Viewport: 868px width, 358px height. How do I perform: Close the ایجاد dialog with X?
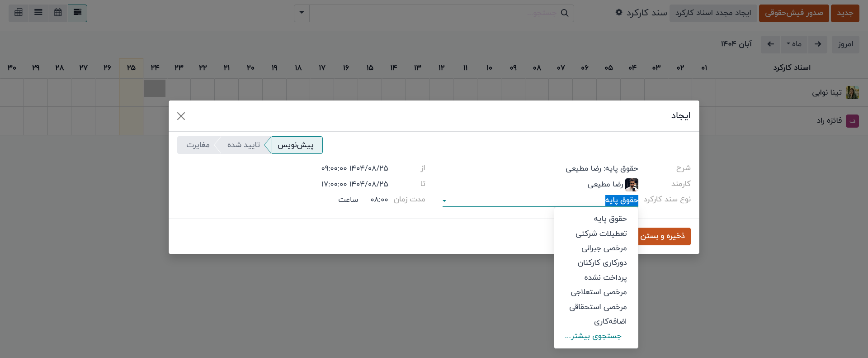click(x=181, y=116)
